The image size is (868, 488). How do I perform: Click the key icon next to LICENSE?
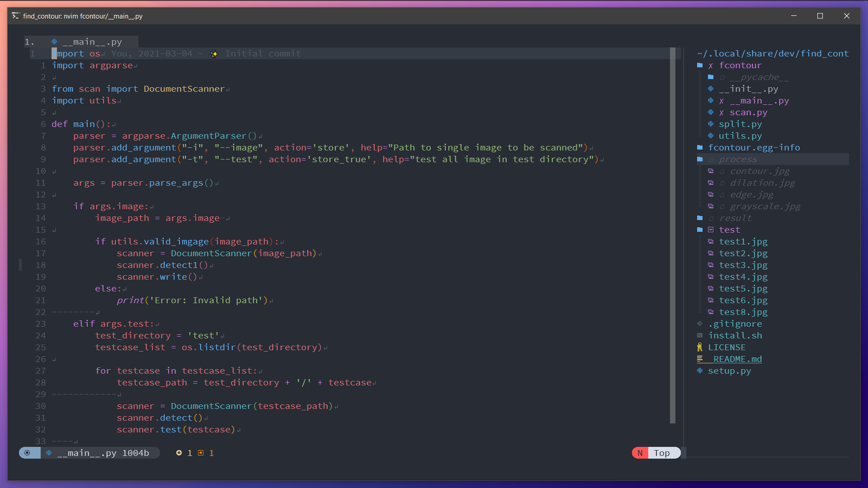[700, 347]
